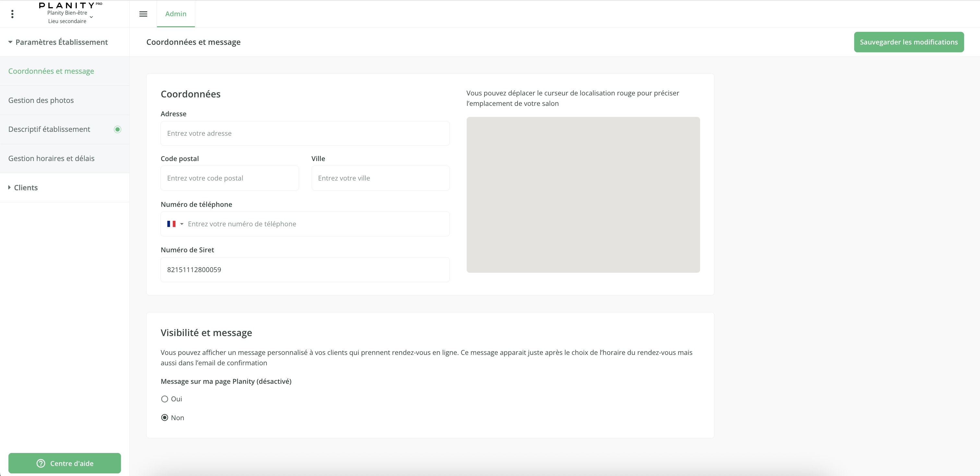The image size is (980, 476).
Task: Open the three-dot vertical menu
Action: [13, 14]
